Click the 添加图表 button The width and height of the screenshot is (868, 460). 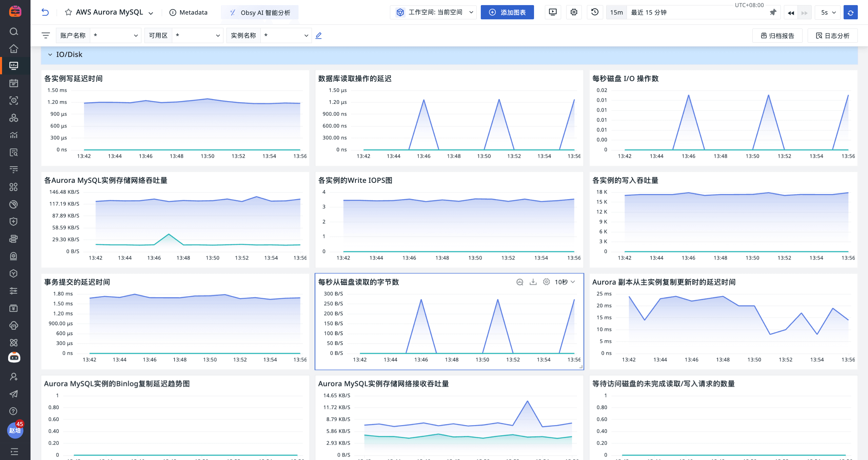(507, 13)
